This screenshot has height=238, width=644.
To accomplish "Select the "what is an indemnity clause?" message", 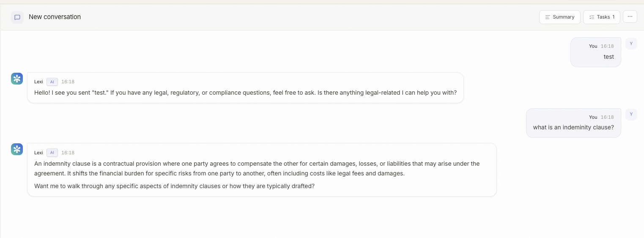I will point(573,127).
